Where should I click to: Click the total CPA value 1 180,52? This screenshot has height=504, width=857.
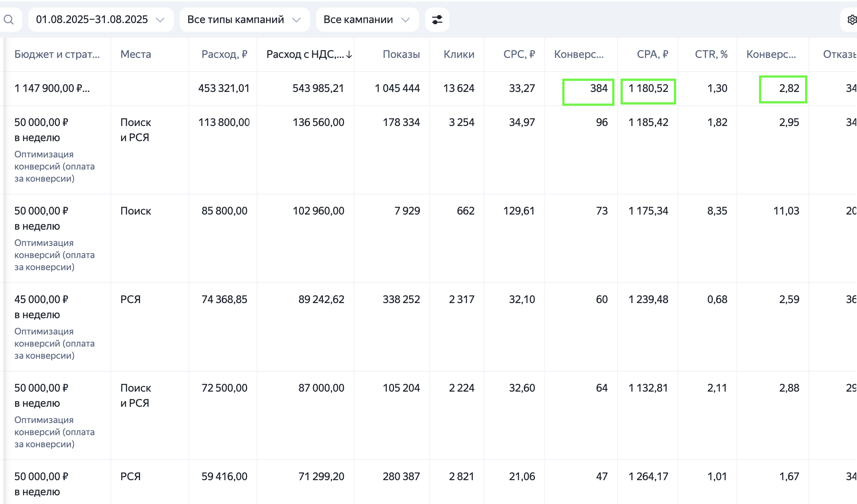(648, 89)
